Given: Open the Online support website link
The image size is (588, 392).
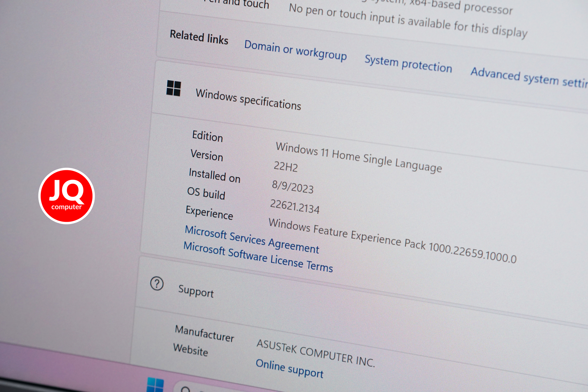Looking at the screenshot, I should tap(290, 368).
